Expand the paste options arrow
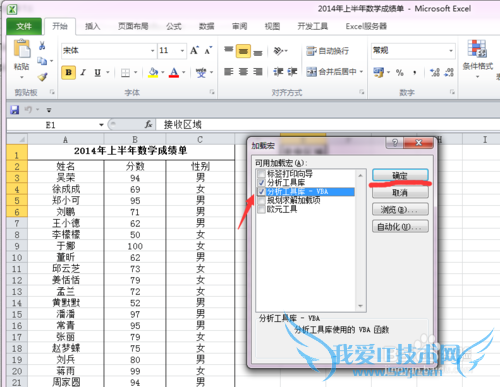The height and width of the screenshot is (387, 500). pyautogui.click(x=22, y=77)
